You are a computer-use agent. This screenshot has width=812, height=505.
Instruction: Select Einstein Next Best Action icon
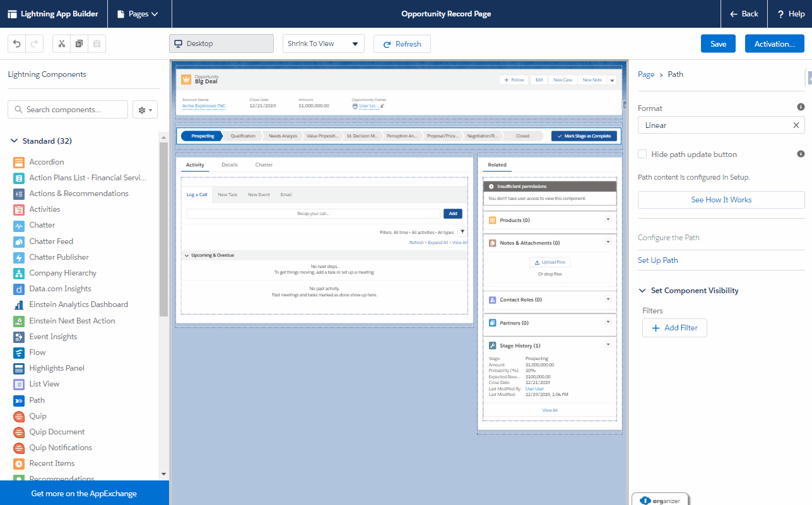[x=18, y=321]
